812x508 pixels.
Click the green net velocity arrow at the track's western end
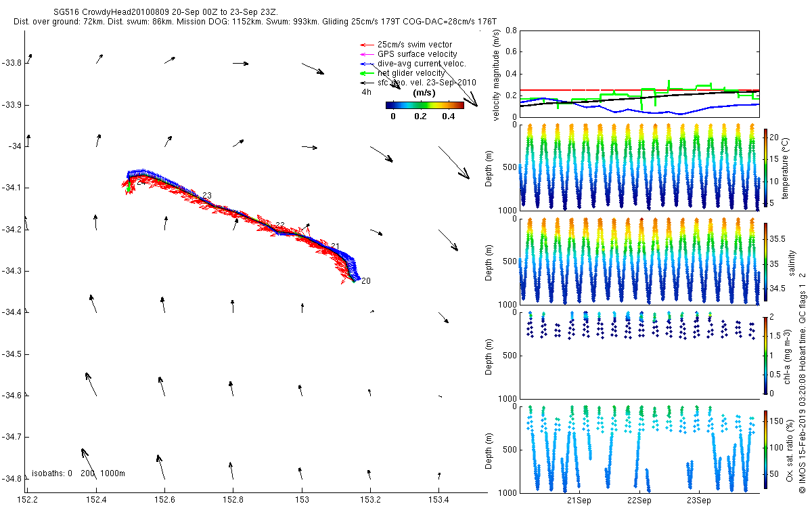pos(129,184)
